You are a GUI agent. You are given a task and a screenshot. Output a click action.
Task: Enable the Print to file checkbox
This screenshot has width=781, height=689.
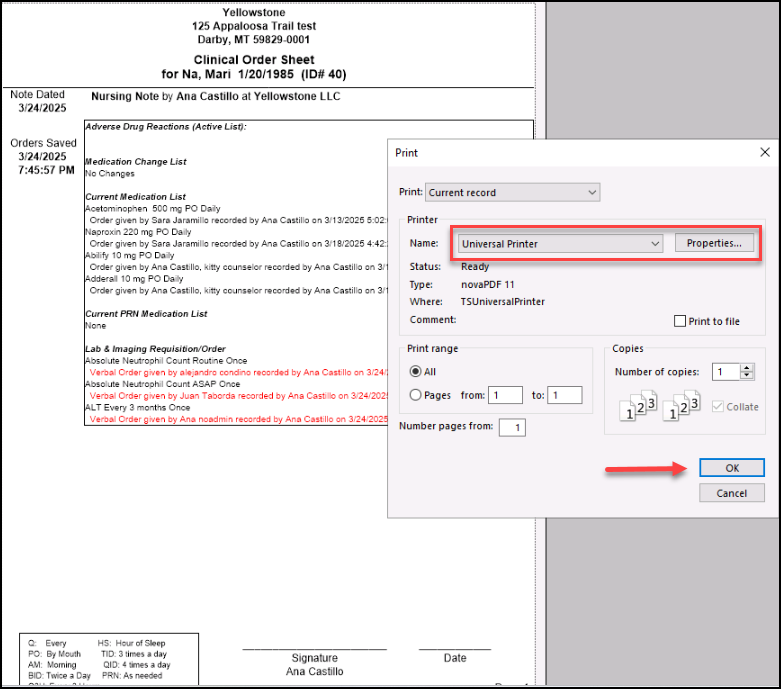pos(681,321)
